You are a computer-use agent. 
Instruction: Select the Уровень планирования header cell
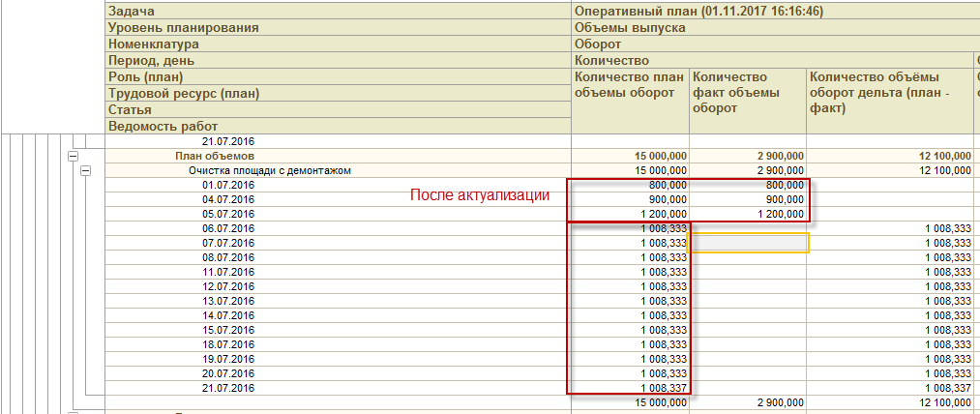(x=338, y=27)
